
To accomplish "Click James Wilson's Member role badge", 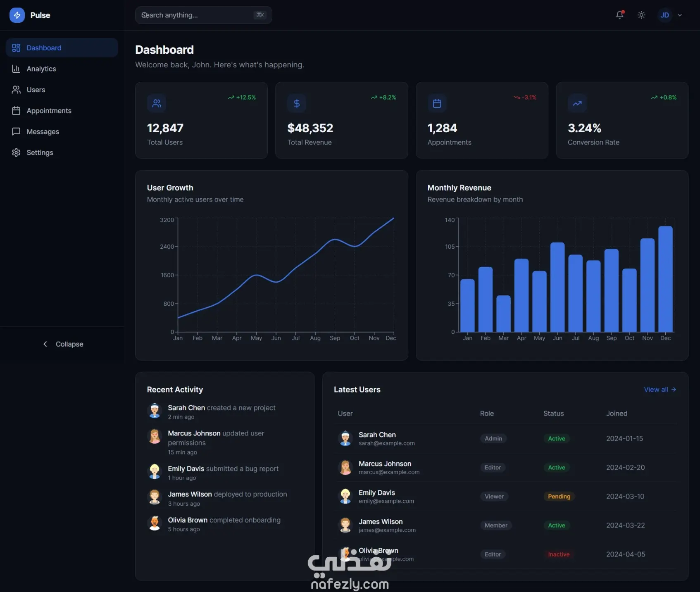I will point(496,525).
